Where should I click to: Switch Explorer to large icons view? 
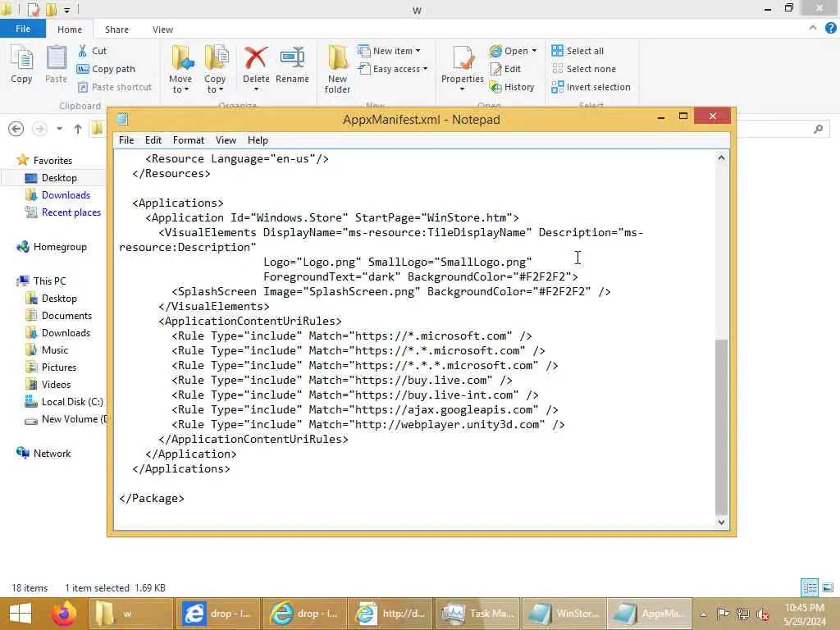(828, 587)
